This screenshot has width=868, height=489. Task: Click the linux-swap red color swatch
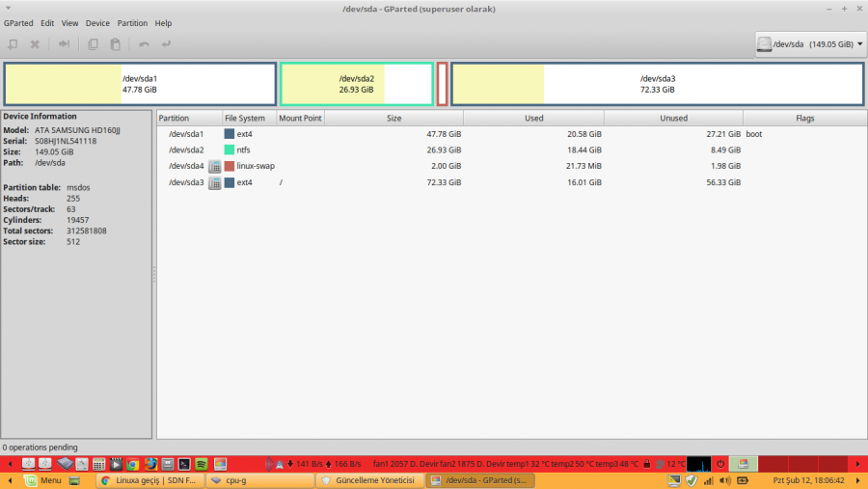pos(230,166)
